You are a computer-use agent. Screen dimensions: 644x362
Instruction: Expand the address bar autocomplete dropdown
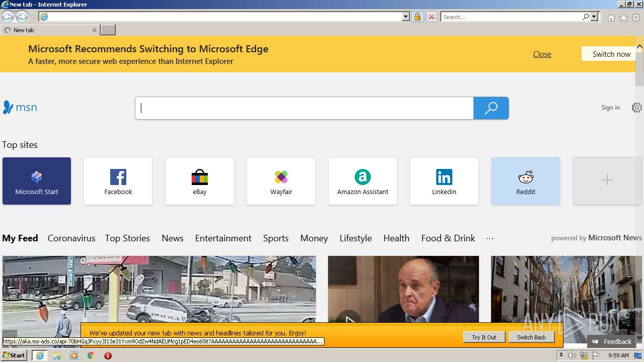click(406, 17)
